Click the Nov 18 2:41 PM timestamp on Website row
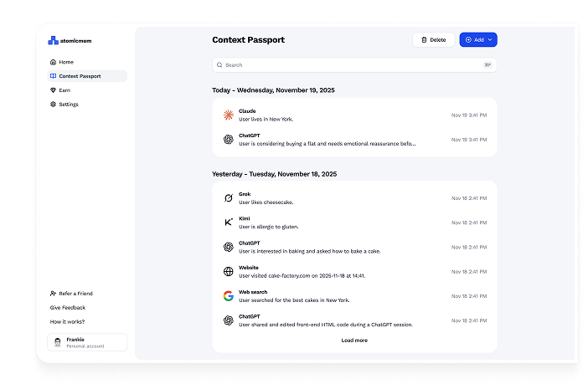The width and height of the screenshot is (588, 389). [x=469, y=272]
